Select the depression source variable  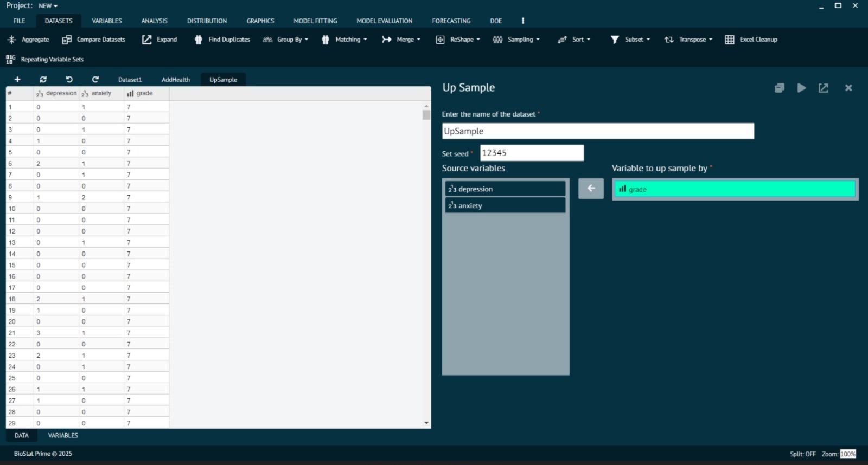505,189
